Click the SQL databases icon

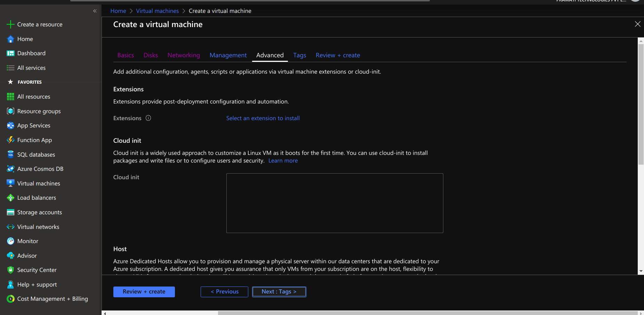click(x=10, y=155)
